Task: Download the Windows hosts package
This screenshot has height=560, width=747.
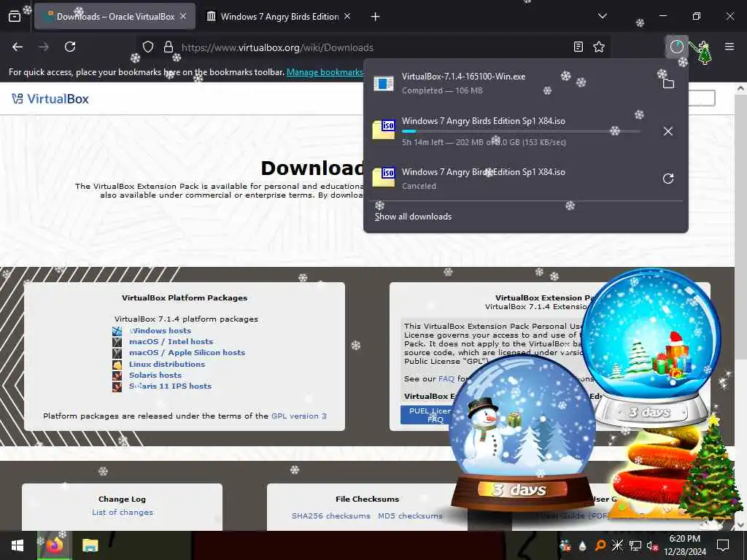Action: 160,330
